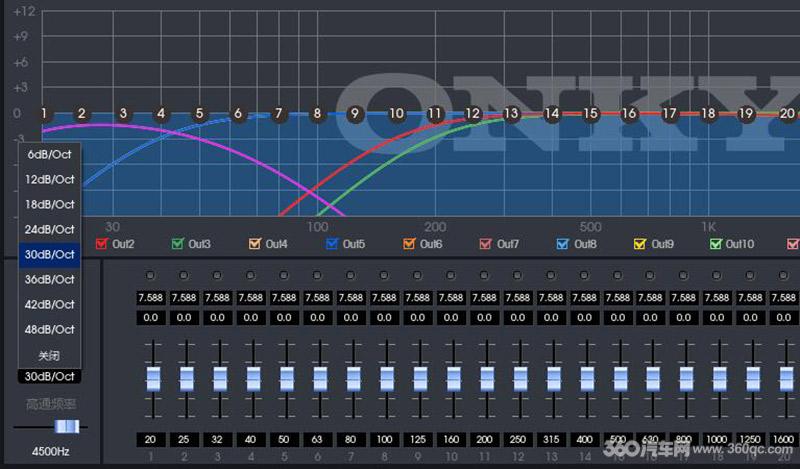Screen dimensions: 800x469
Task: Click the gain fader of the 20 Hz band
Action: click(153, 379)
